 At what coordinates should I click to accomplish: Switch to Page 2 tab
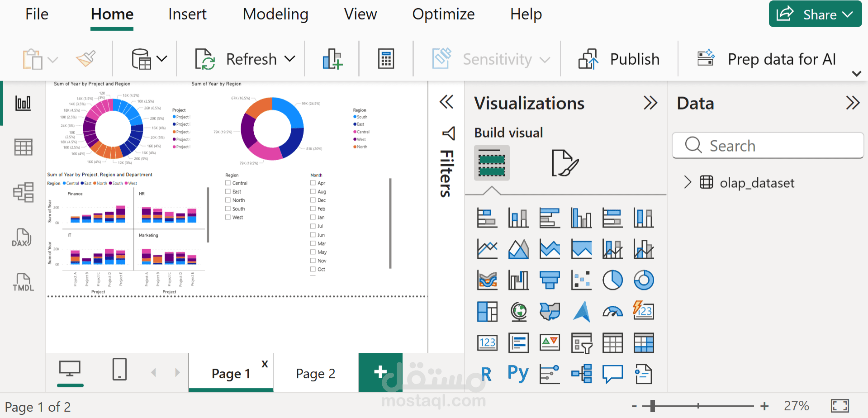315,374
